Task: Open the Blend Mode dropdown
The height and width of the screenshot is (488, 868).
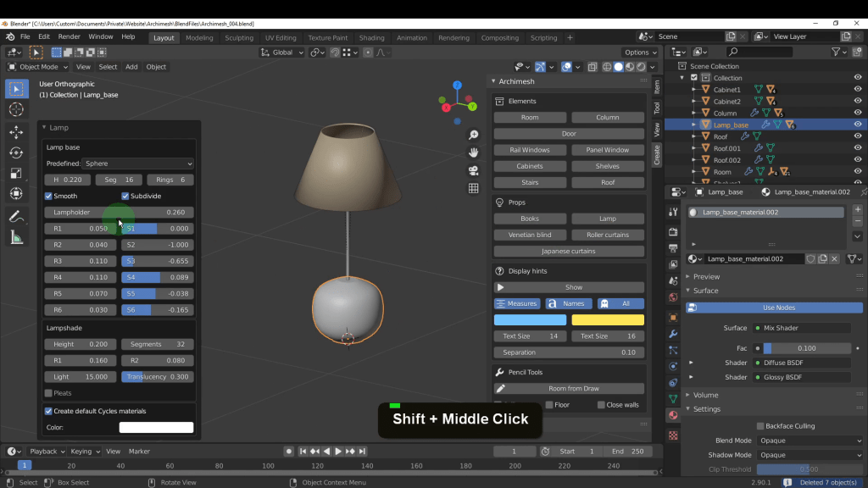Action: click(810, 441)
